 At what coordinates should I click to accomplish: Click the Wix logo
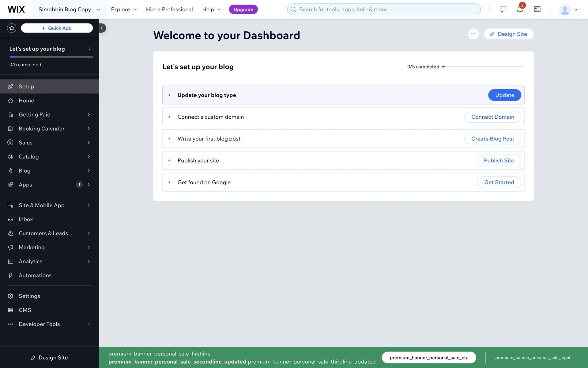tap(16, 10)
